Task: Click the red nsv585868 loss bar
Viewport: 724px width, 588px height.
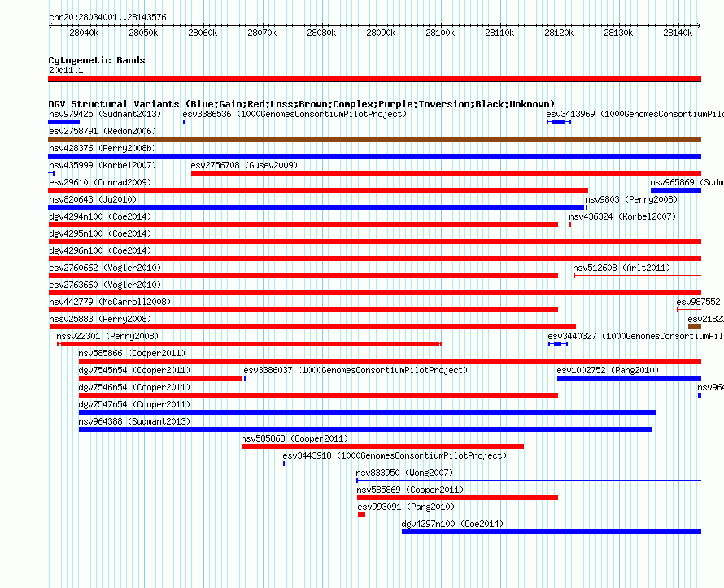Action: pos(383,446)
